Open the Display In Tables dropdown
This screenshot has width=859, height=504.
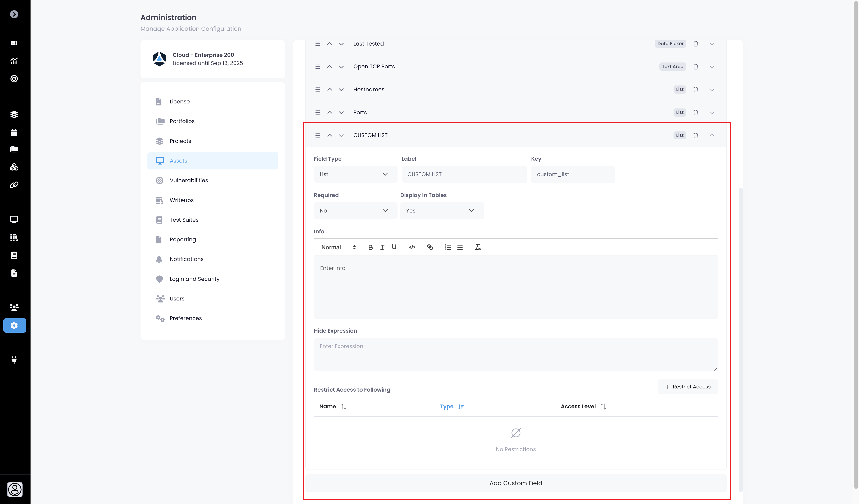pyautogui.click(x=441, y=210)
